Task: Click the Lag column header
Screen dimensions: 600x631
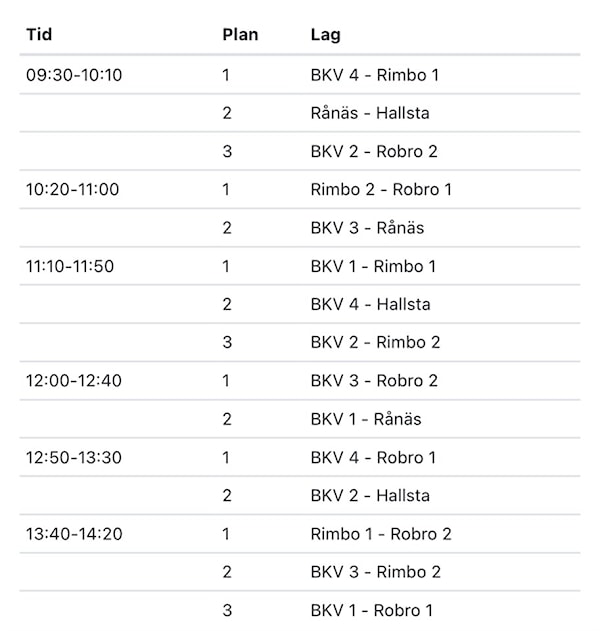Action: point(326,35)
